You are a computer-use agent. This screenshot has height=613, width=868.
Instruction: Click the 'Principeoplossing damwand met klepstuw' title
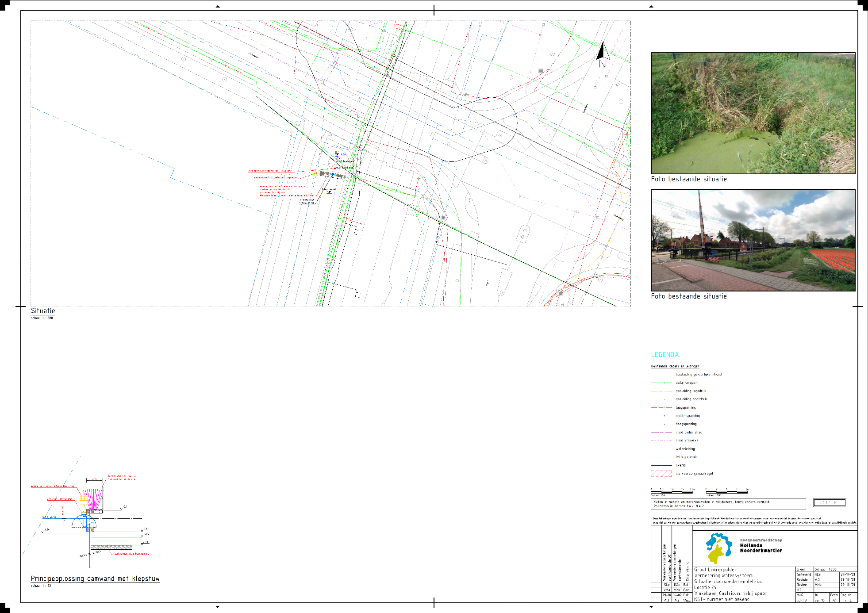[95, 579]
